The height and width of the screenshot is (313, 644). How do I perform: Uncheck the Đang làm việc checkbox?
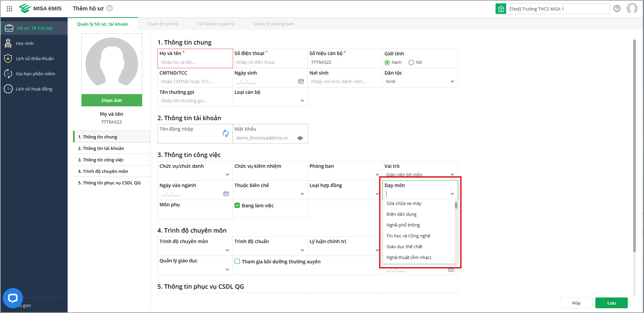[x=237, y=205]
